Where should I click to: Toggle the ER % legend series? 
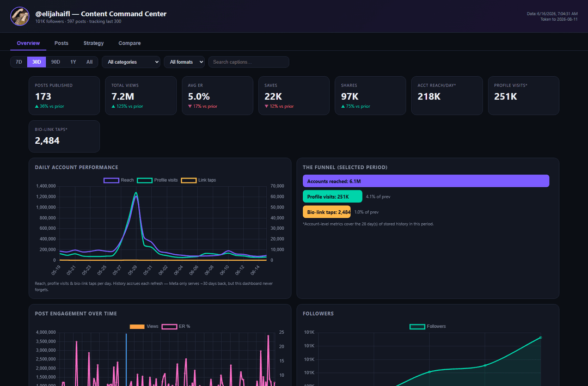click(x=176, y=326)
